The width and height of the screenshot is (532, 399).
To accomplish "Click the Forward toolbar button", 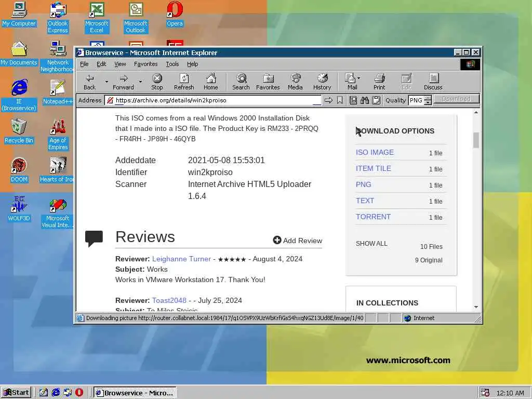I will click(123, 82).
